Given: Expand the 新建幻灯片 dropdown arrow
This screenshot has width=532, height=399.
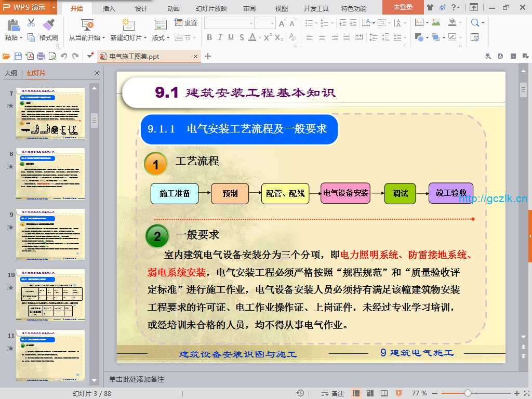Looking at the screenshot, I should (x=145, y=38).
